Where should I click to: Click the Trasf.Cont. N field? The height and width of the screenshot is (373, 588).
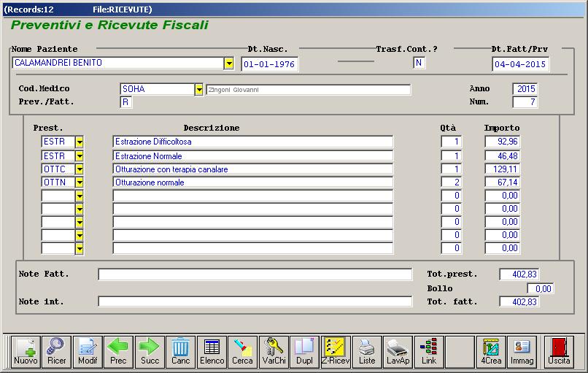[419, 63]
